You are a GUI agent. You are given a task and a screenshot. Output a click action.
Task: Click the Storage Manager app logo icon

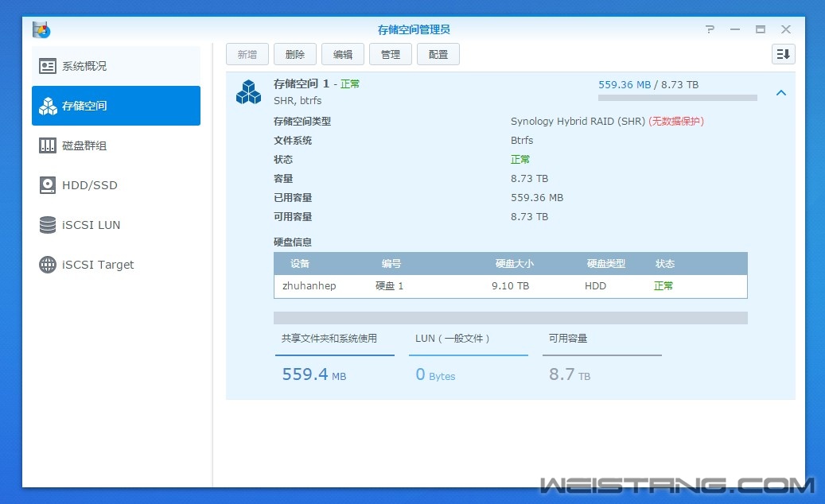coord(41,29)
